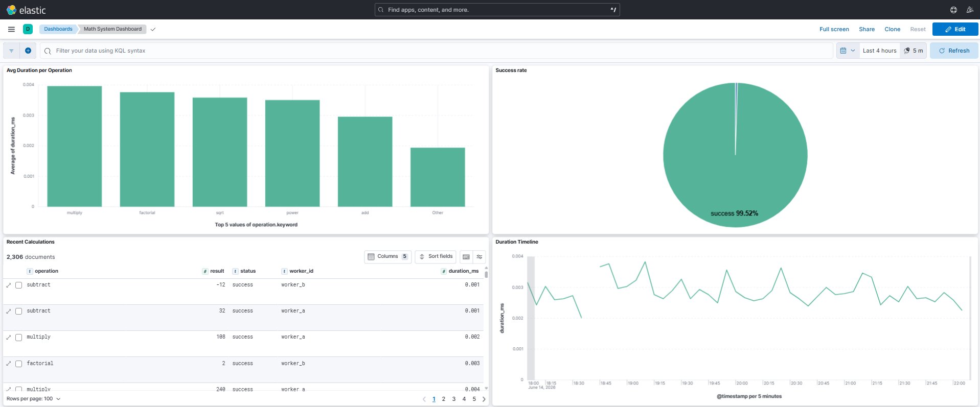Click the result value 108
This screenshot has height=407, width=980.
pyautogui.click(x=221, y=337)
